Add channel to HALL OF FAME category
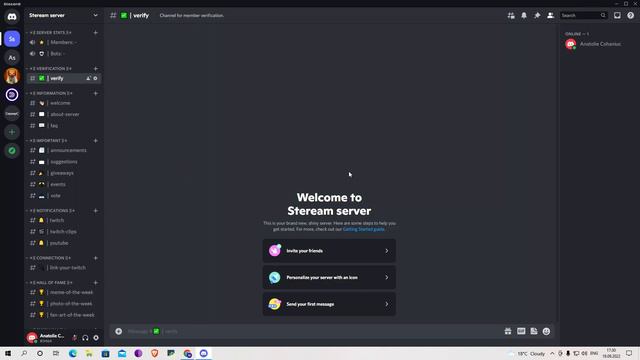640x360 pixels. point(96,282)
